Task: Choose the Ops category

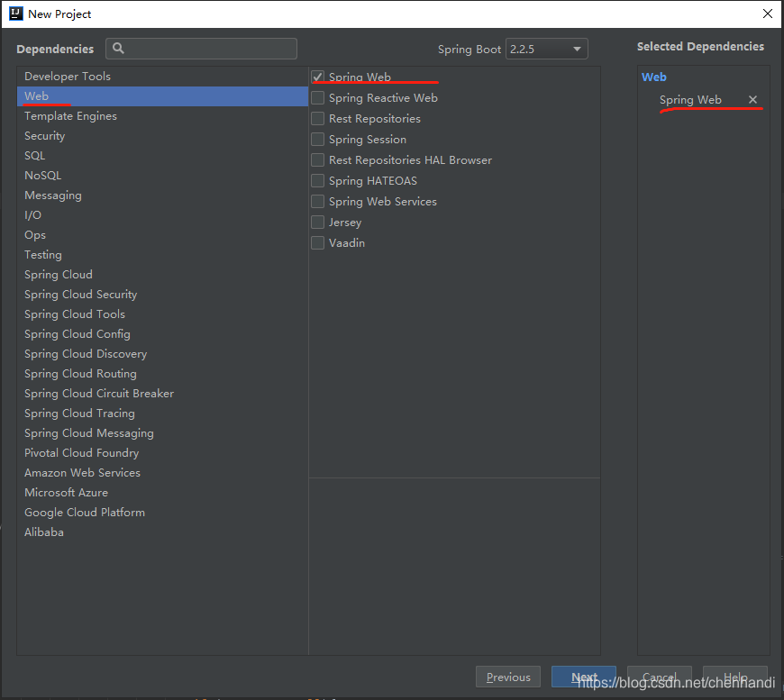Action: click(x=162, y=235)
